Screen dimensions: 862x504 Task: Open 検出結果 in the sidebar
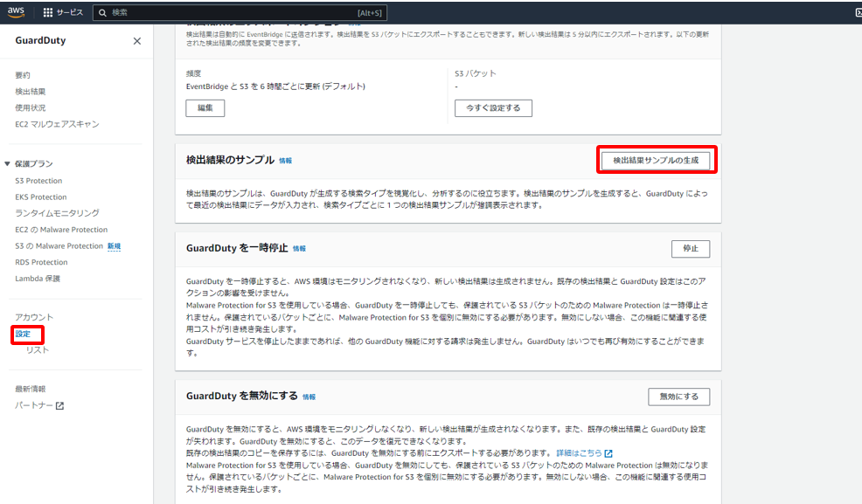click(31, 92)
